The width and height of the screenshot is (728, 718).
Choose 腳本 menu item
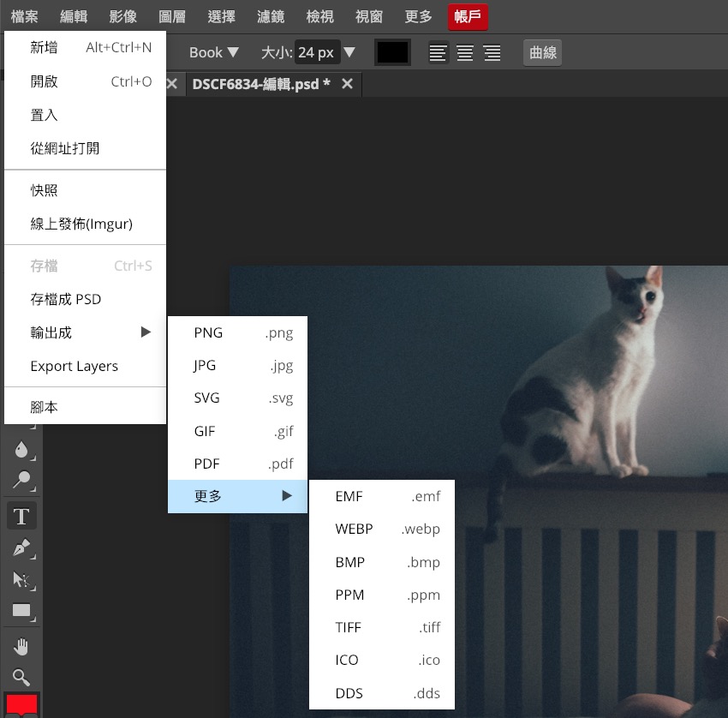[x=85, y=407]
